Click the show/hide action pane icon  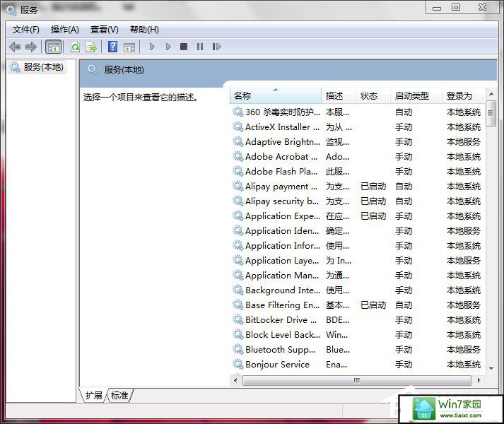(129, 47)
